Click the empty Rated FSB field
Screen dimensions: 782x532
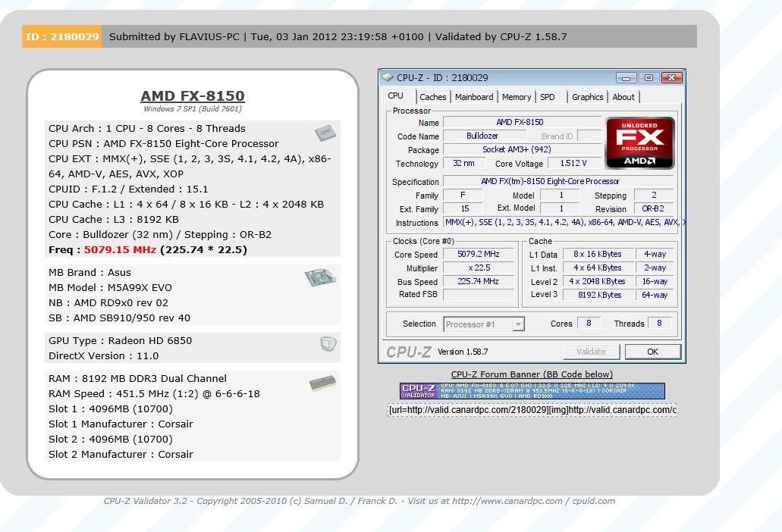[479, 294]
